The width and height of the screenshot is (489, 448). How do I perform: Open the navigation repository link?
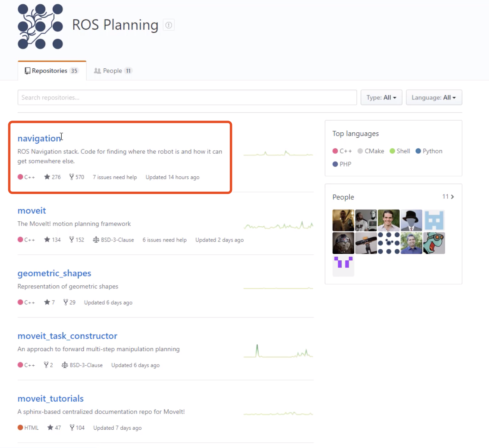click(x=39, y=138)
